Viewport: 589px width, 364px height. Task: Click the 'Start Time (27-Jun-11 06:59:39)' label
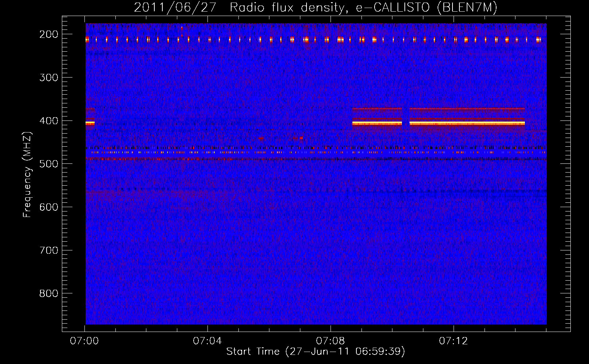point(316,352)
